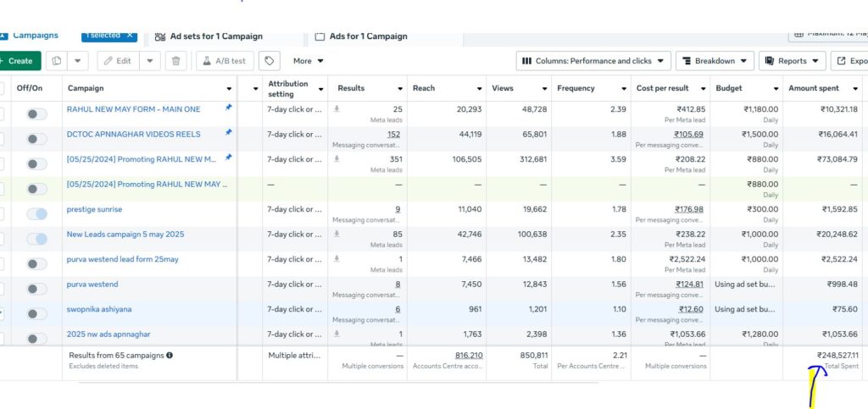
Task: Click the duplicate campaign icon
Action: pyautogui.click(x=57, y=61)
